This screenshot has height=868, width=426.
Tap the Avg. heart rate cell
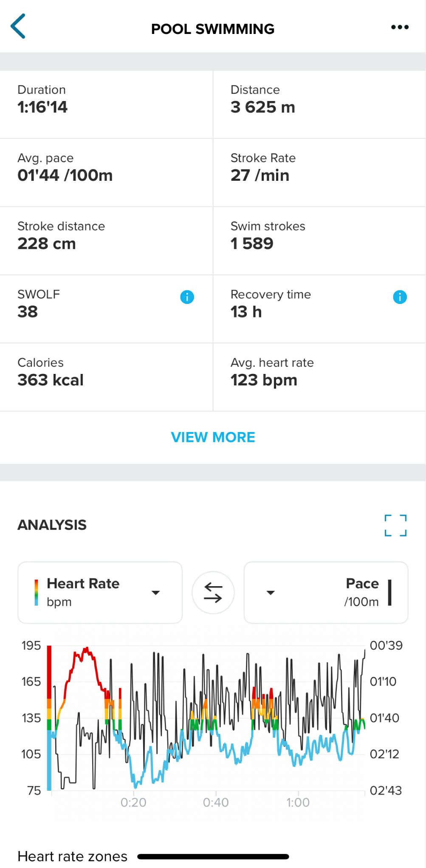point(319,377)
